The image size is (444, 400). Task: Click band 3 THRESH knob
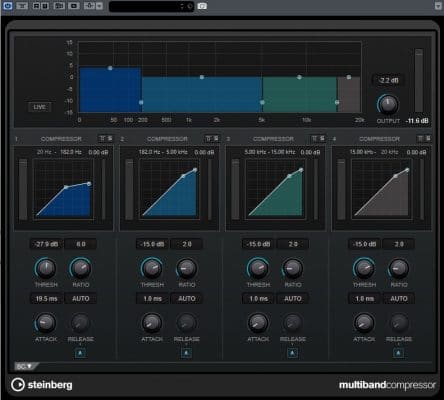click(258, 268)
